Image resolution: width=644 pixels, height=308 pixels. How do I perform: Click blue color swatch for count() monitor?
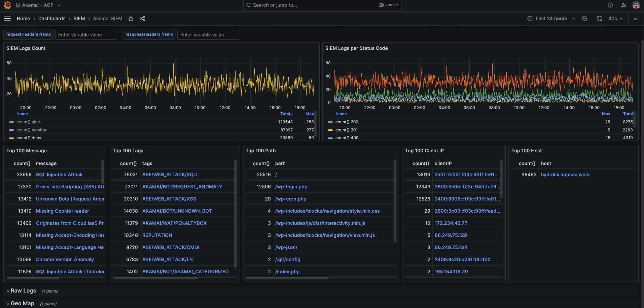pyautogui.click(x=11, y=130)
